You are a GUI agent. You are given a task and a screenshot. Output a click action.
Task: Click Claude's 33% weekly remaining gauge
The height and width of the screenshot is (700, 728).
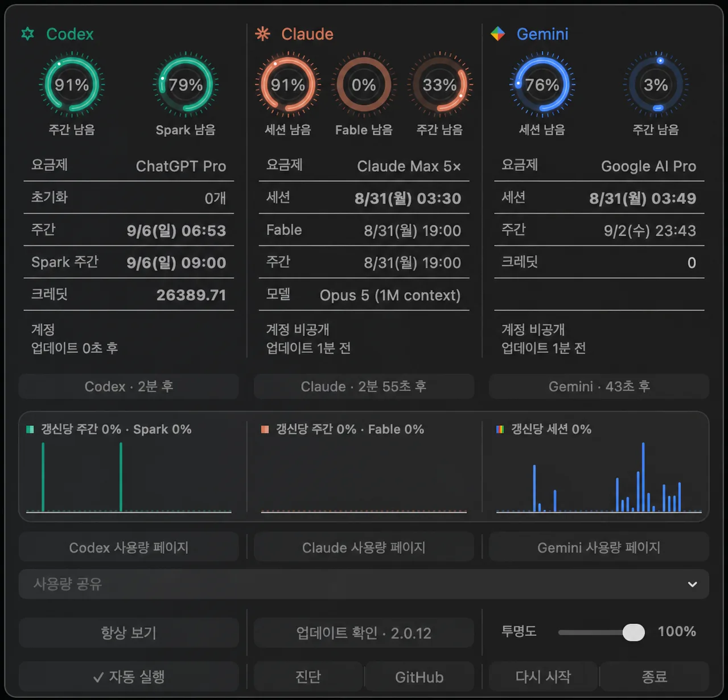[x=439, y=85]
